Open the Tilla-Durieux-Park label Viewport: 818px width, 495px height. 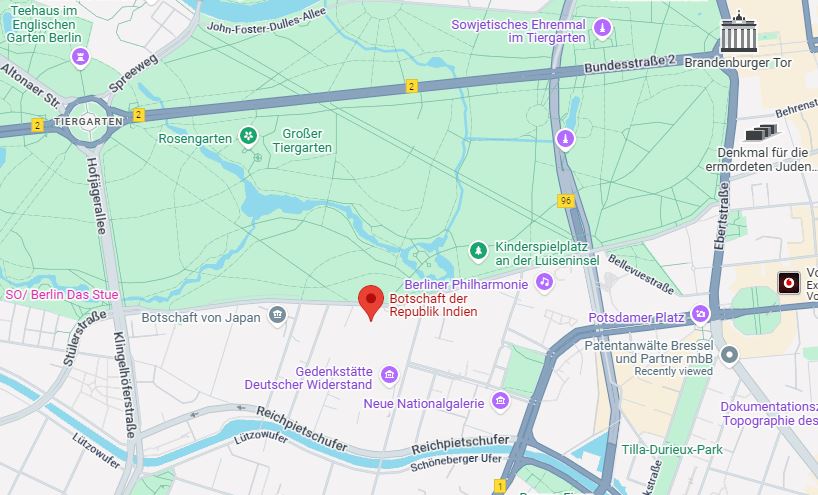672,450
